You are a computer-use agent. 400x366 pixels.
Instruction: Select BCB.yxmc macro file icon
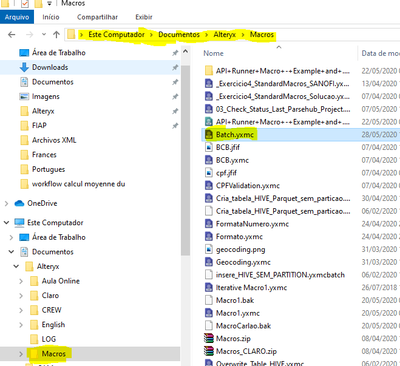click(x=209, y=160)
